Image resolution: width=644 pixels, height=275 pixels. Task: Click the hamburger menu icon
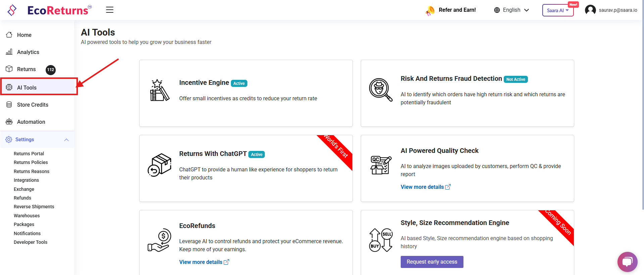pos(110,10)
